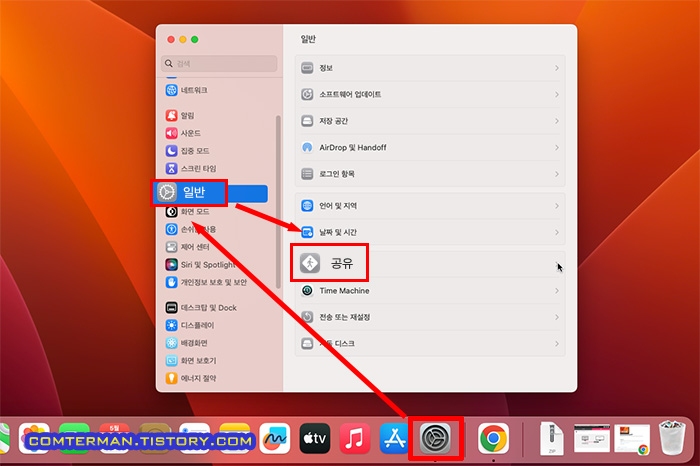Click chevron on AirDrop 및 Handoff row
The width and height of the screenshot is (700, 466).
557,147
